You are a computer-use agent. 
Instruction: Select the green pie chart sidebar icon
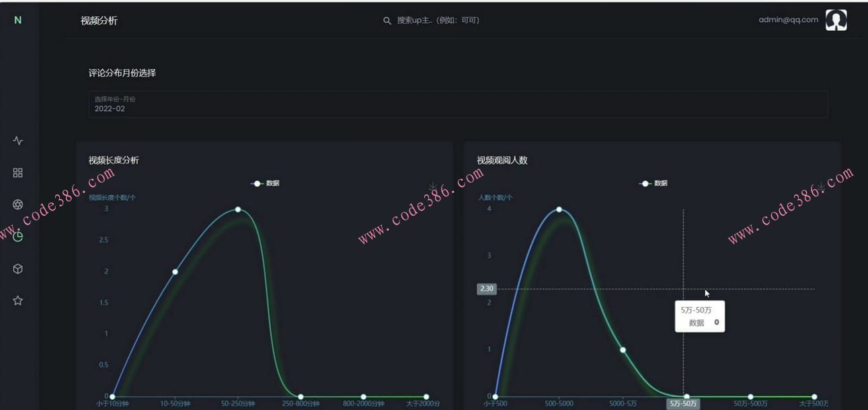pyautogui.click(x=18, y=236)
